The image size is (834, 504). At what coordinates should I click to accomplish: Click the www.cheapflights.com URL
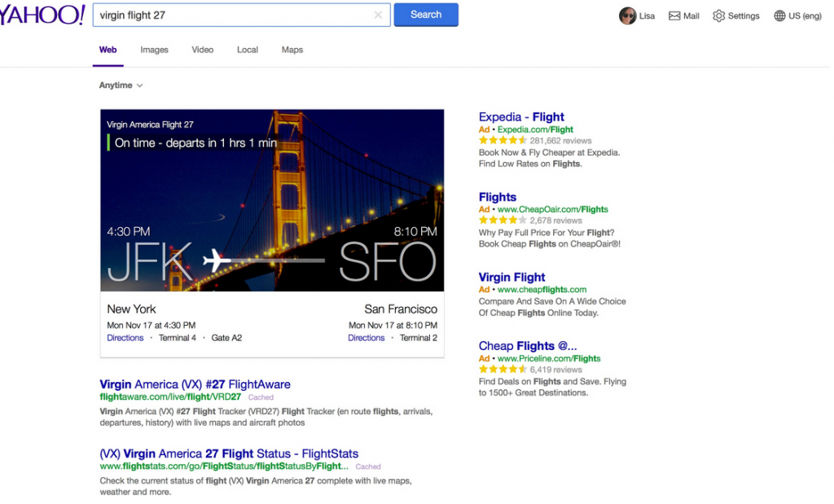[x=542, y=289]
